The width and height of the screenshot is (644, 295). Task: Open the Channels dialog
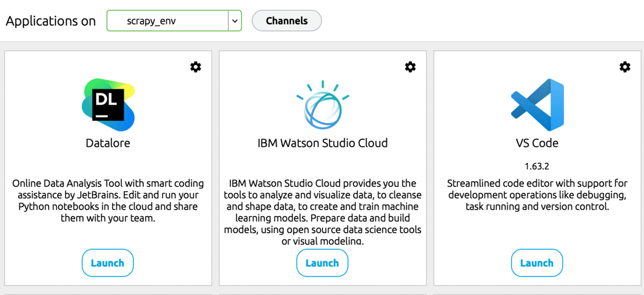pyautogui.click(x=287, y=21)
